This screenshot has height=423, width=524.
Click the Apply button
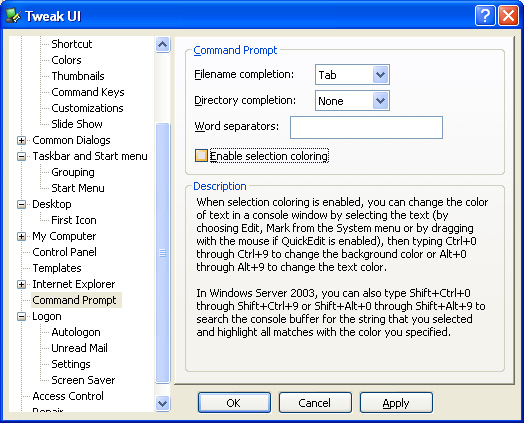click(x=396, y=403)
